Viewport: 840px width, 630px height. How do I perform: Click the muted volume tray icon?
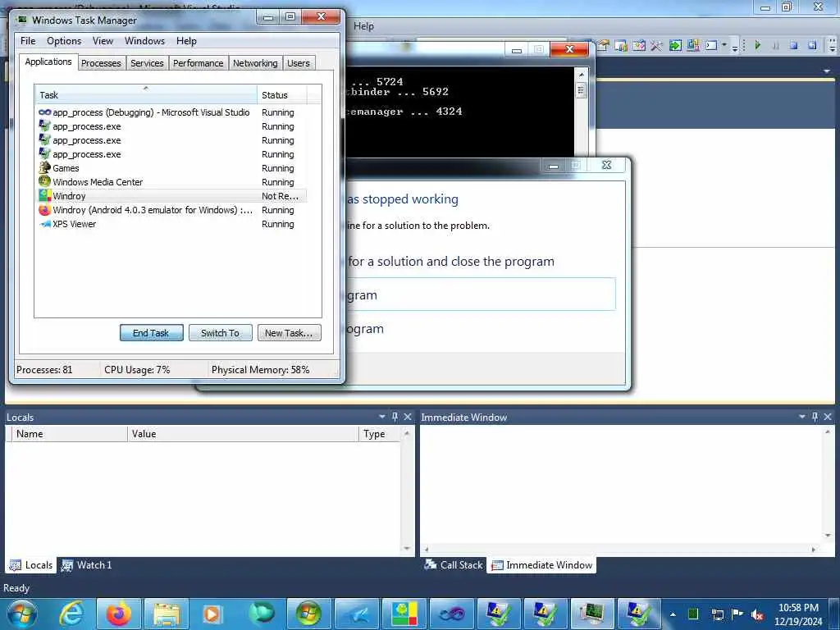click(x=757, y=614)
